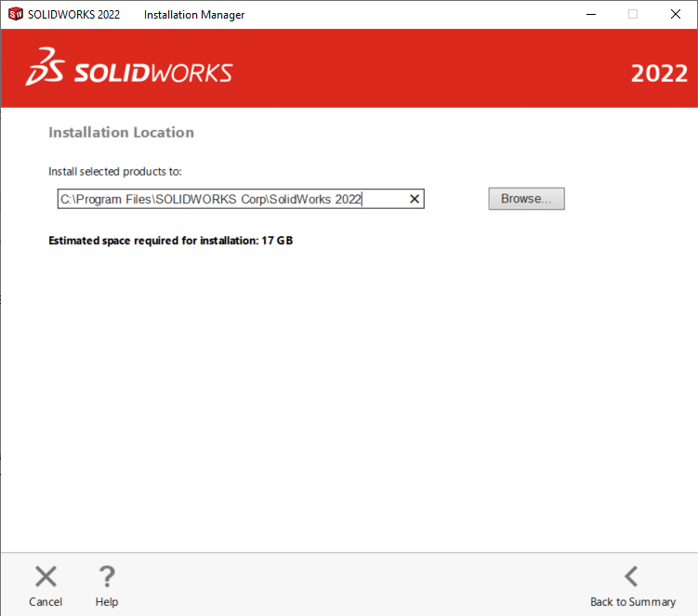The image size is (698, 616).
Task: Close the Installation Manager window
Action: point(676,14)
